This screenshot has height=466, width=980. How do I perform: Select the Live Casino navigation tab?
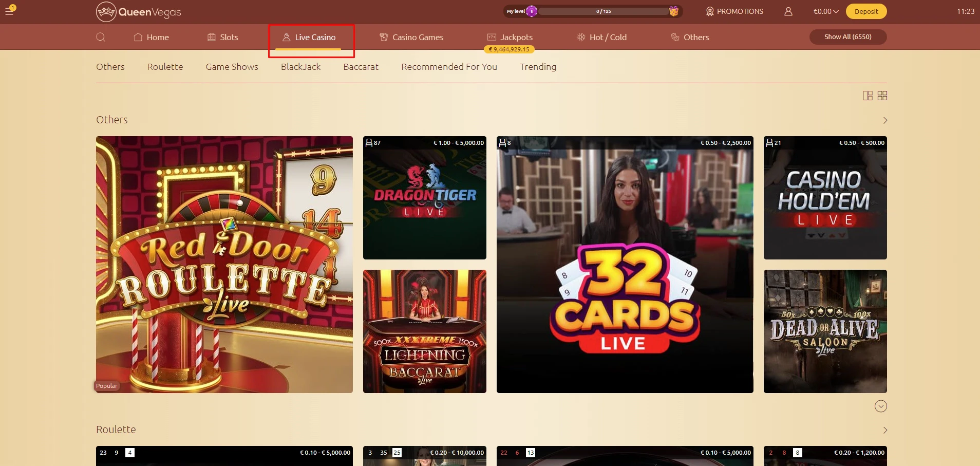tap(309, 37)
